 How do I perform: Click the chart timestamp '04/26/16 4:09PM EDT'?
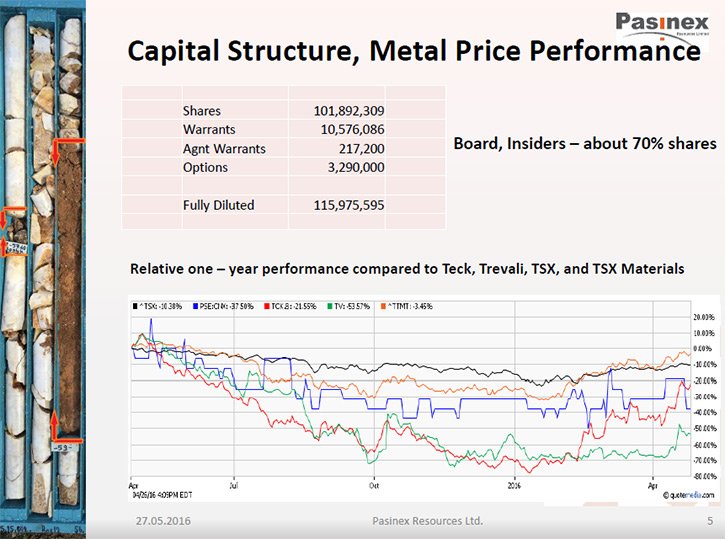[162, 495]
